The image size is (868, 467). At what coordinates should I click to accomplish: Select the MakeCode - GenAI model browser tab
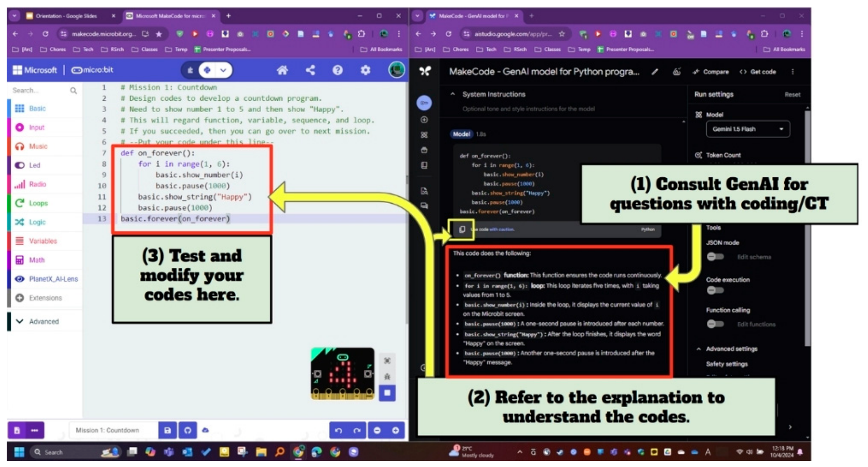tap(474, 16)
